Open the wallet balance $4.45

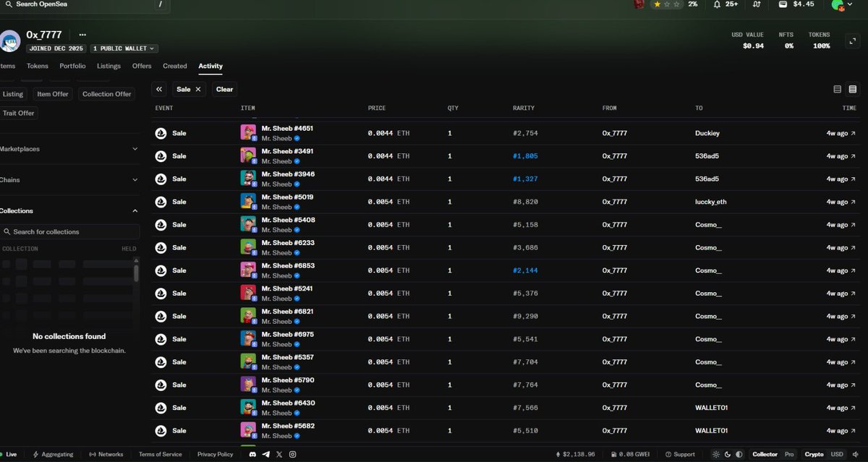point(796,4)
